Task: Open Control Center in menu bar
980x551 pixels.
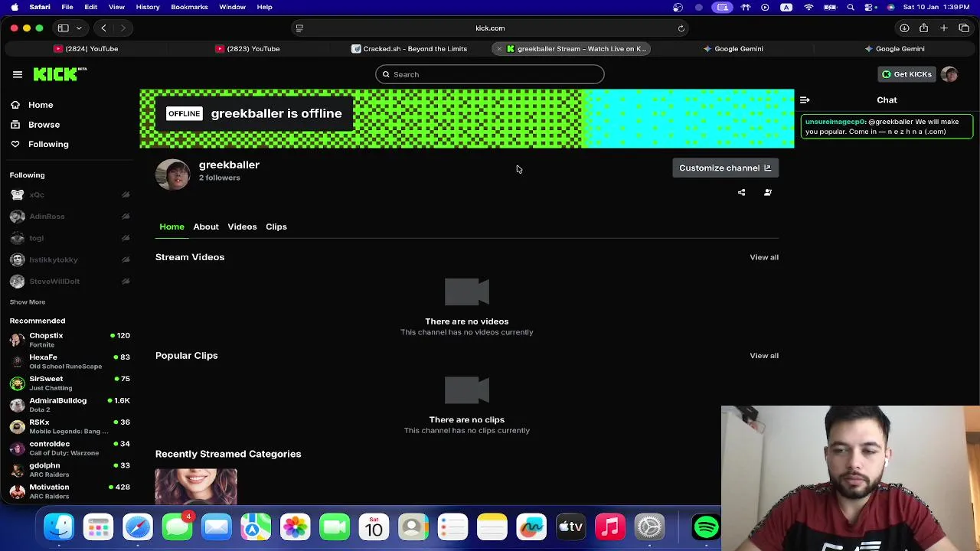Action: [871, 7]
